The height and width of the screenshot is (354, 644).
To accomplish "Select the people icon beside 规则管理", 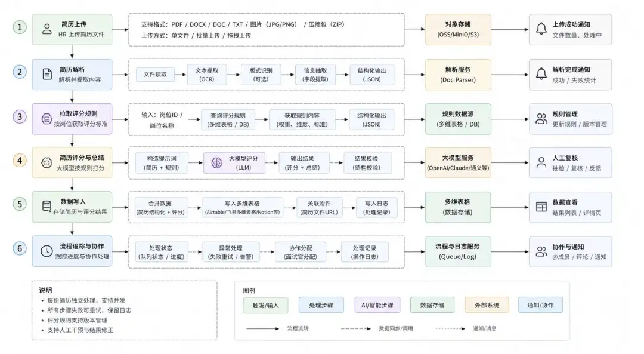I will tap(541, 119).
